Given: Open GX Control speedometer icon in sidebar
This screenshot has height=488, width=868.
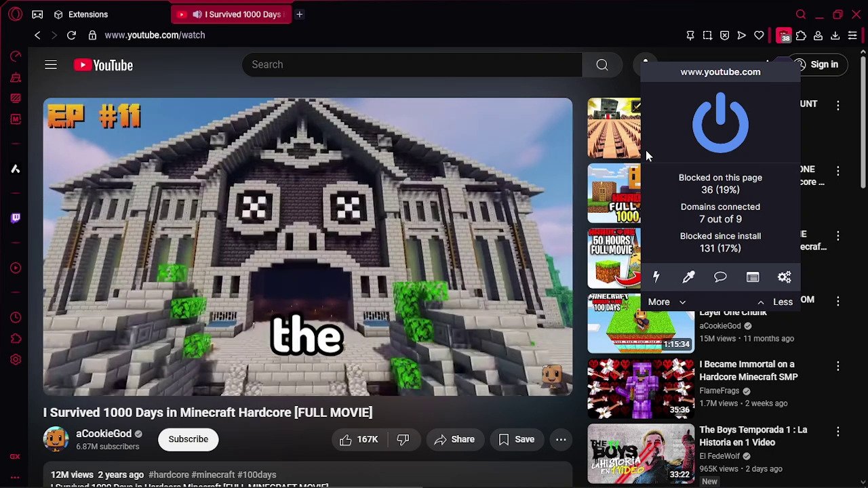Looking at the screenshot, I should [16, 56].
